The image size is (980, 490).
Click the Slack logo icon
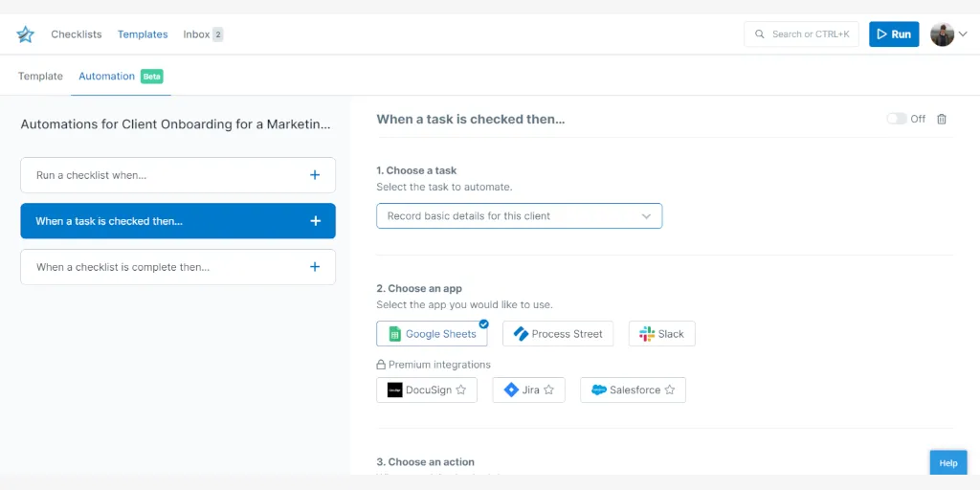(647, 334)
